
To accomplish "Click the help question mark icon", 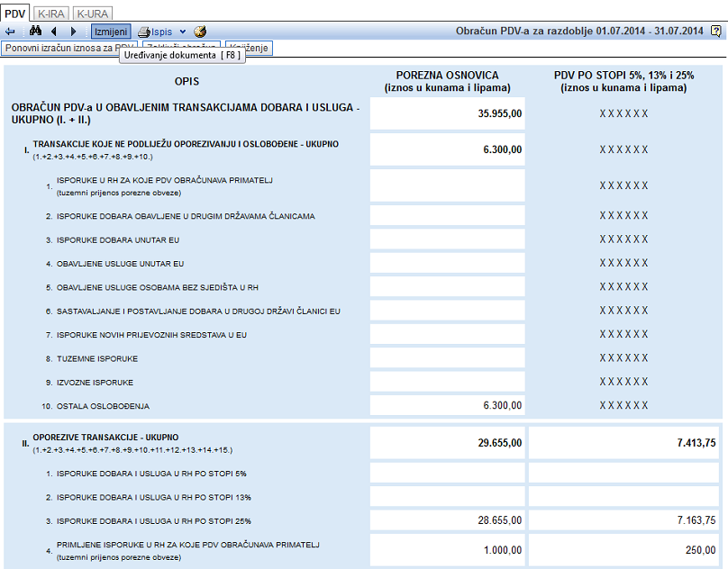I will [x=716, y=32].
